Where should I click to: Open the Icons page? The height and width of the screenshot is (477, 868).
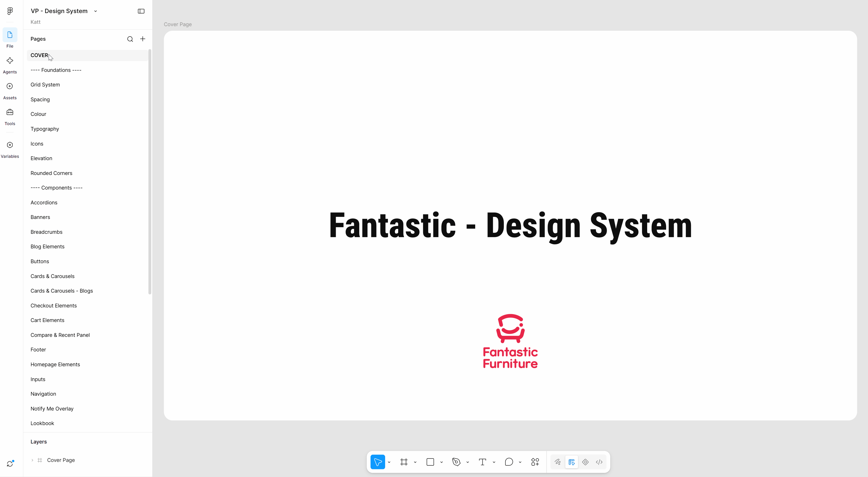coord(87,144)
